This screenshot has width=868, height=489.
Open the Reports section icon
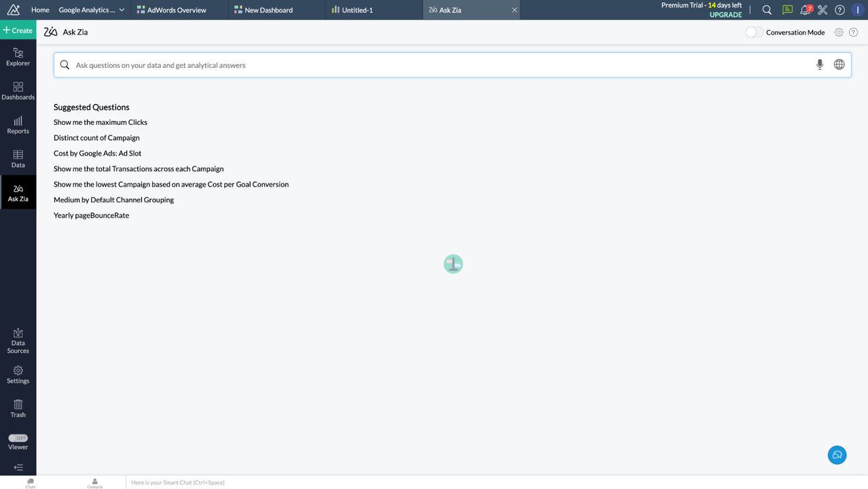click(18, 125)
